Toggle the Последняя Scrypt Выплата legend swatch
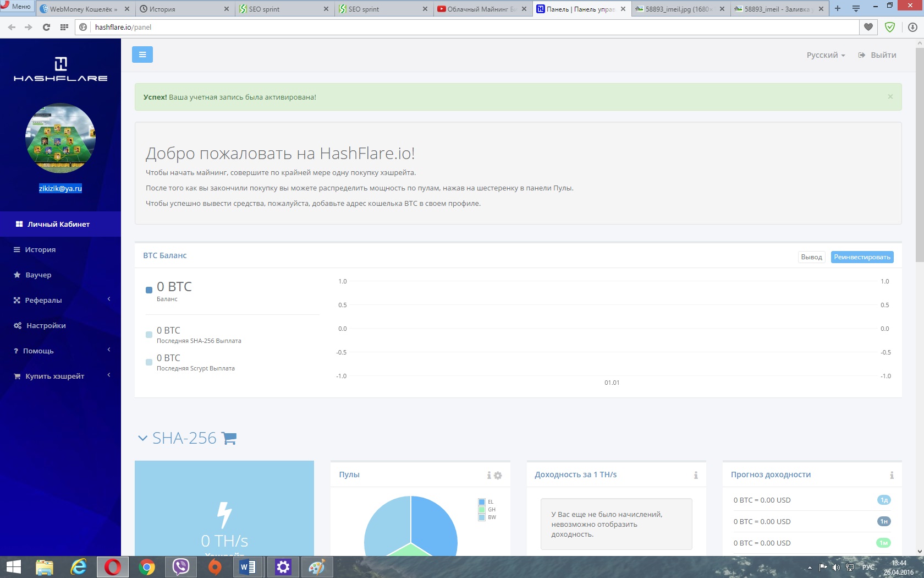The width and height of the screenshot is (924, 578). point(149,362)
